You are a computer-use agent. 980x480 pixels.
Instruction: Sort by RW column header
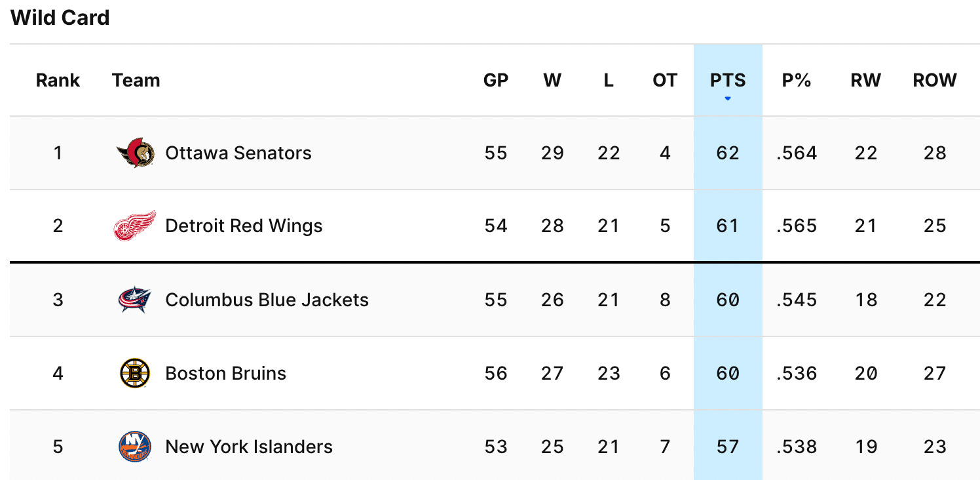click(866, 81)
